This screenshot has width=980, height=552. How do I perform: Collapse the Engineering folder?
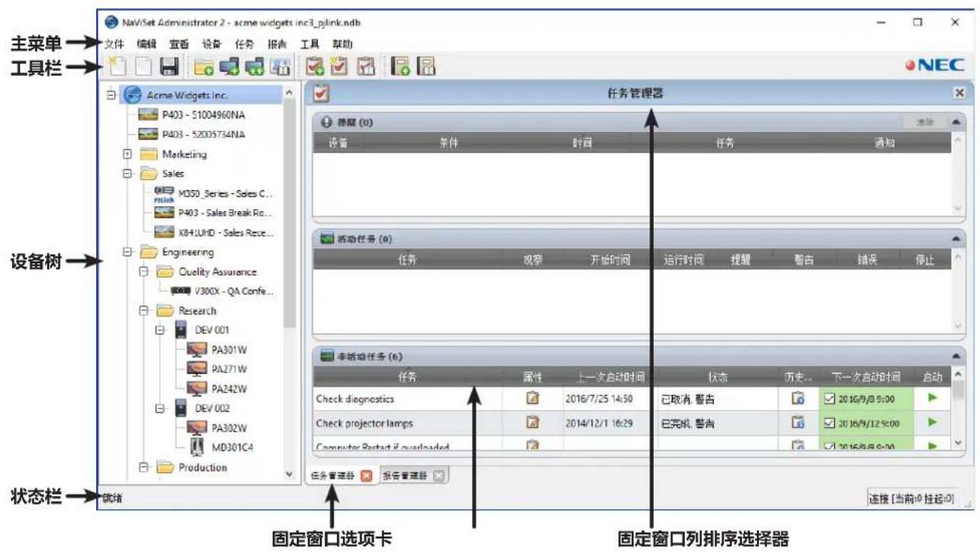click(x=127, y=252)
